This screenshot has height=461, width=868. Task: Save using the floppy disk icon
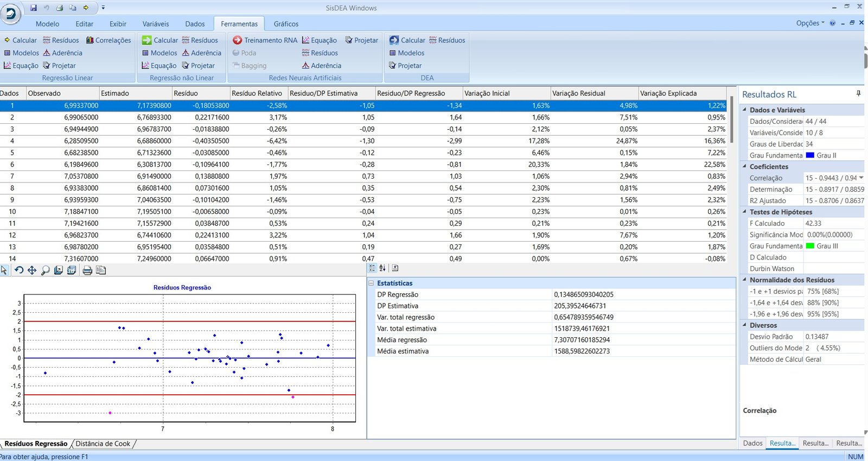[34, 8]
